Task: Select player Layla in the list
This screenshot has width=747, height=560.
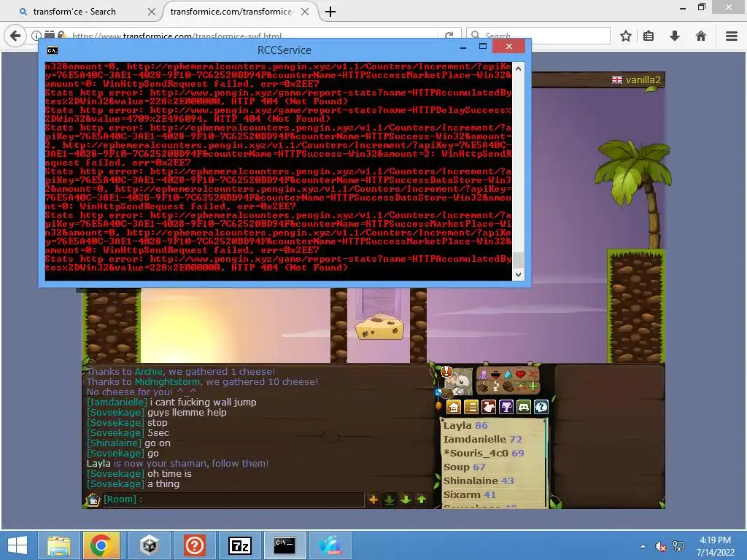Action: [x=465, y=425]
